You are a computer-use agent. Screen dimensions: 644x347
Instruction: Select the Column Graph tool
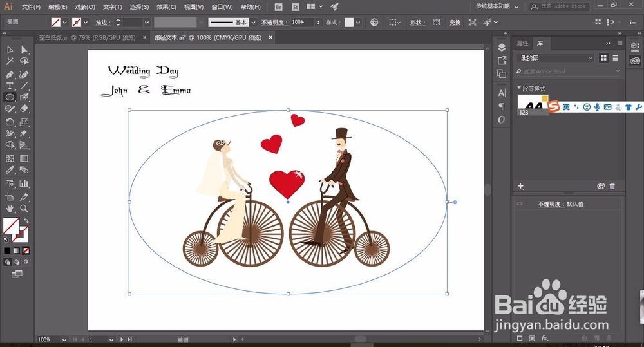pos(24,183)
